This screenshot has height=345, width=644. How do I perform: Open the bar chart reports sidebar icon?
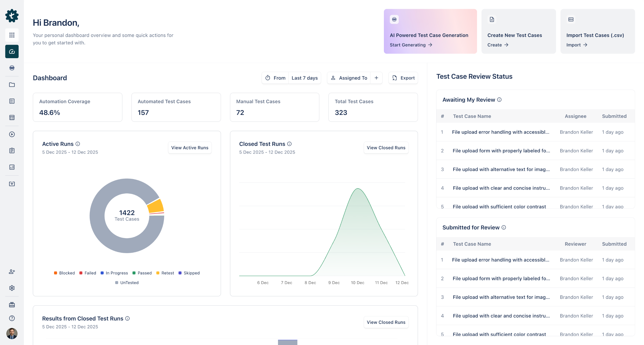pyautogui.click(x=12, y=167)
